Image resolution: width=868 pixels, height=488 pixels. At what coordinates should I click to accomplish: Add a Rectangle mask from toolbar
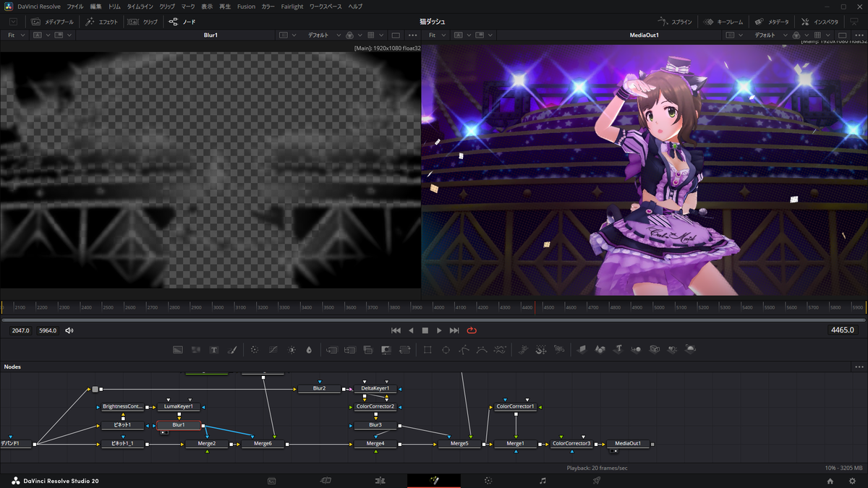point(427,350)
